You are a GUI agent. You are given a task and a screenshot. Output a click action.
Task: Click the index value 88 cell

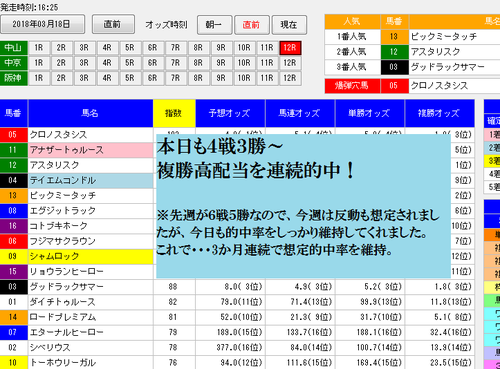pyautogui.click(x=174, y=287)
